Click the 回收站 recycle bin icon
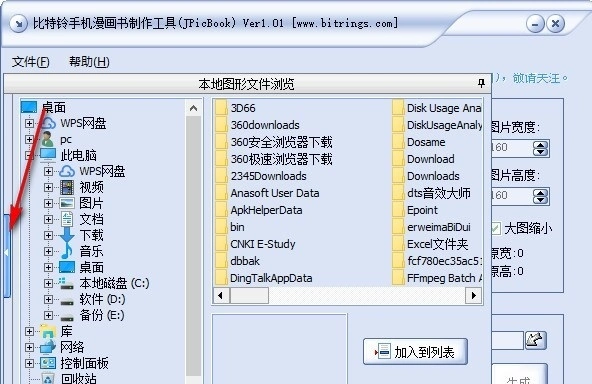The width and height of the screenshot is (592, 384). [48, 379]
